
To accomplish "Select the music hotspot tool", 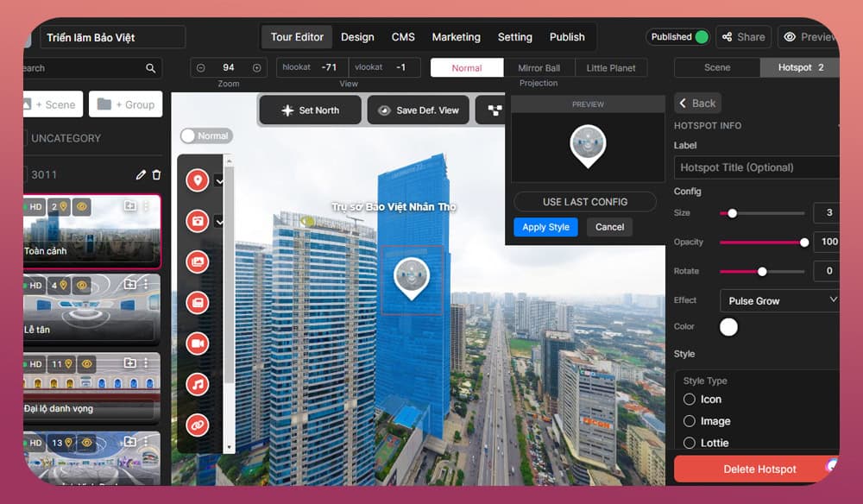I will pos(197,384).
